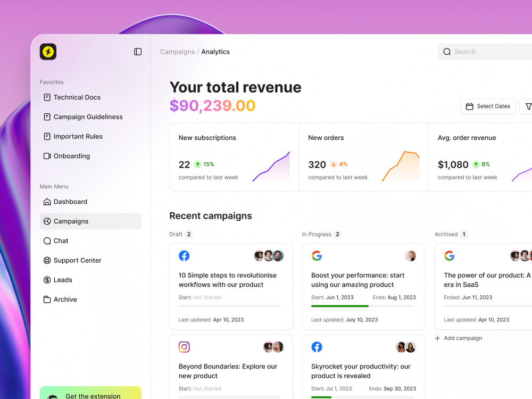The width and height of the screenshot is (532, 399).
Task: Collapse the sidebar panel toggle icon
Action: (x=138, y=52)
